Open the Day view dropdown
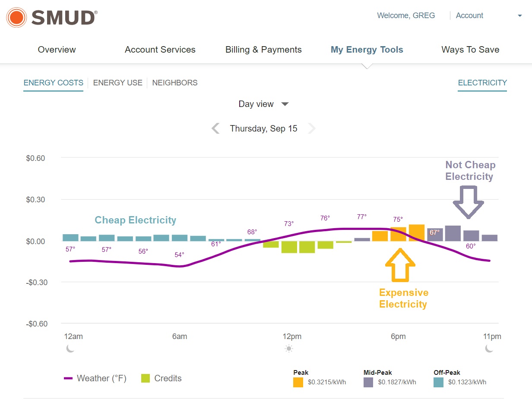532x402 pixels. pos(263,104)
